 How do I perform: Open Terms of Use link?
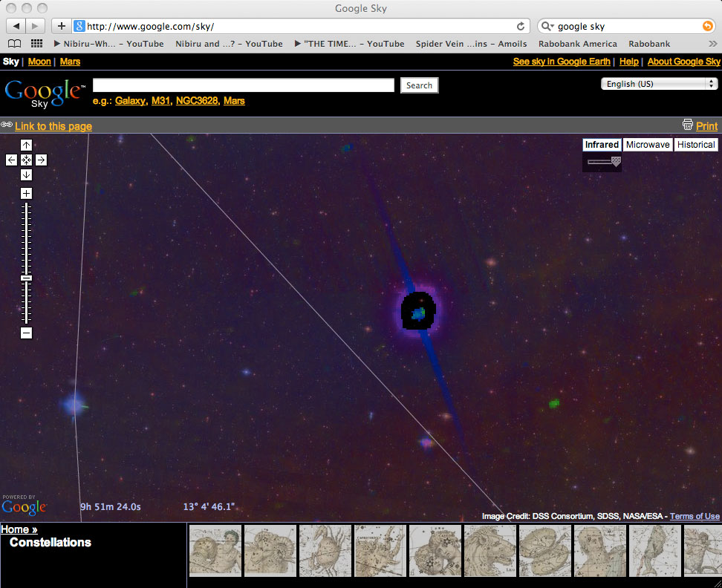click(x=695, y=516)
